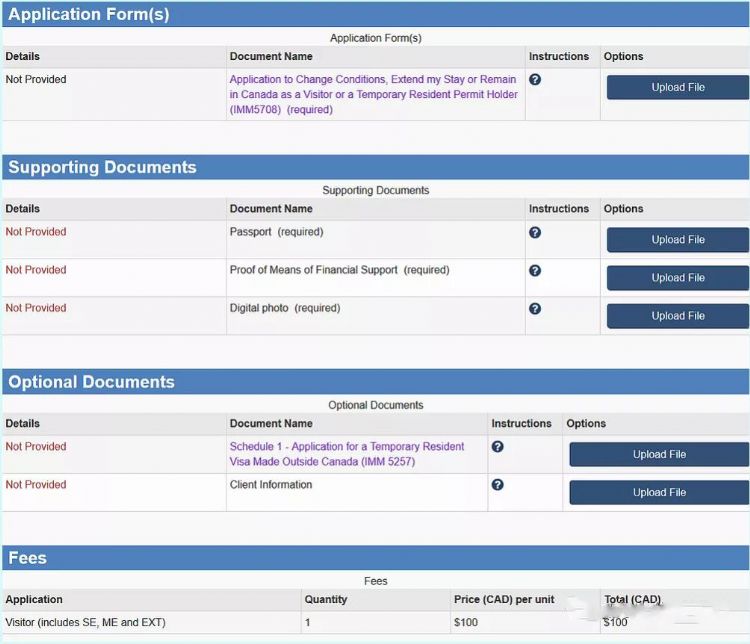
Task: Upload the Schedule 1 IMM 5257 file
Action: [x=659, y=455]
